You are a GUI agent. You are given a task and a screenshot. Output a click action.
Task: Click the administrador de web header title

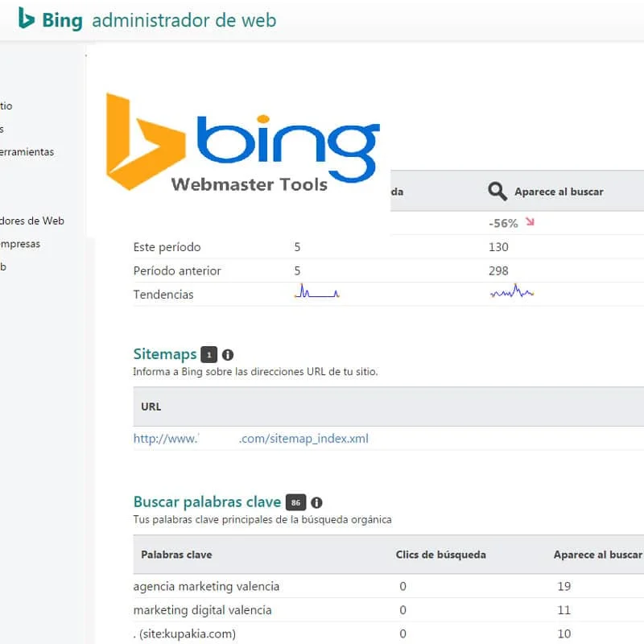coord(184,20)
